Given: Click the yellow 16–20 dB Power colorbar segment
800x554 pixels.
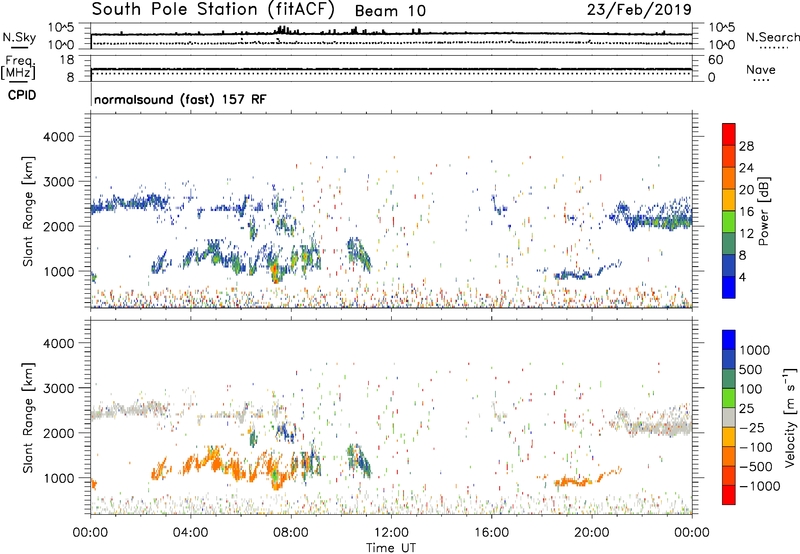Looking at the screenshot, I should tap(729, 200).
